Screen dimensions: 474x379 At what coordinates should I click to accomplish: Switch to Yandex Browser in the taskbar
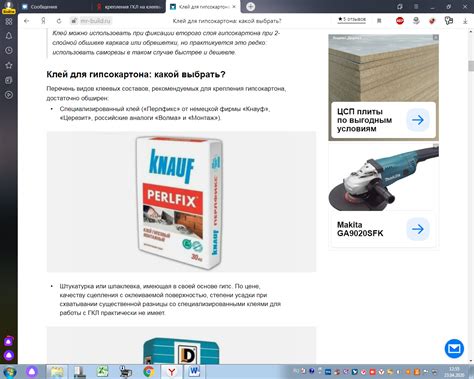(x=171, y=372)
